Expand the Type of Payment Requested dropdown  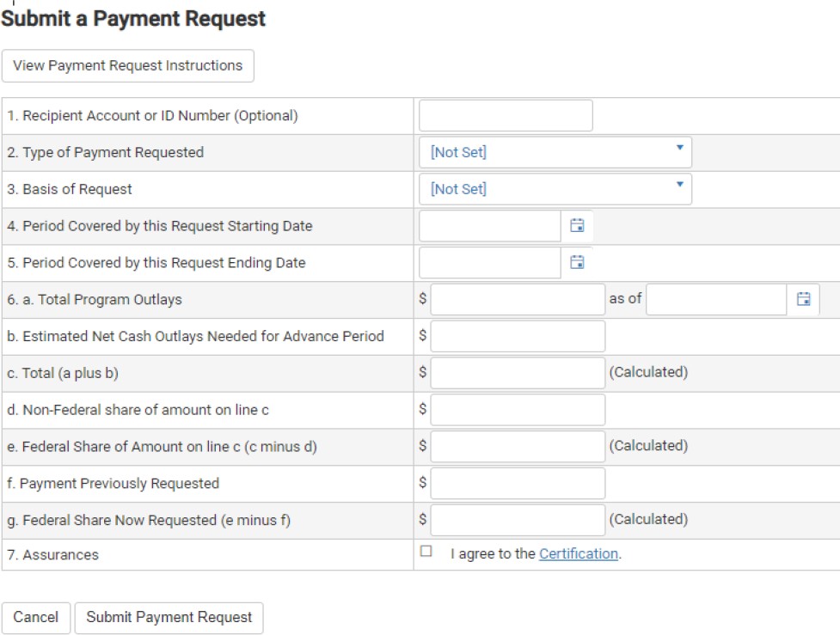pos(555,152)
